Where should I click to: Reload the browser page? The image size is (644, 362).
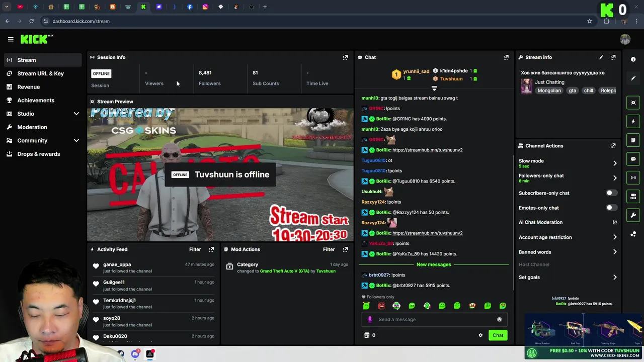pyautogui.click(x=31, y=21)
